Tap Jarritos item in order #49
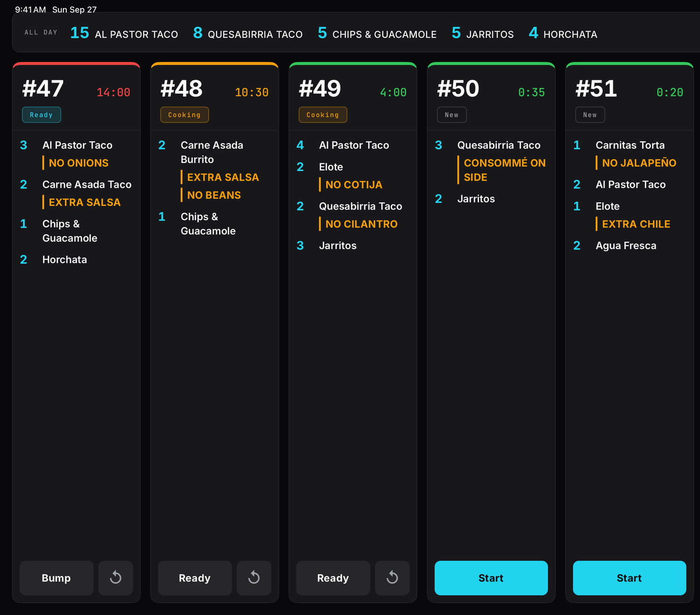The width and height of the screenshot is (700, 615). pos(338,245)
